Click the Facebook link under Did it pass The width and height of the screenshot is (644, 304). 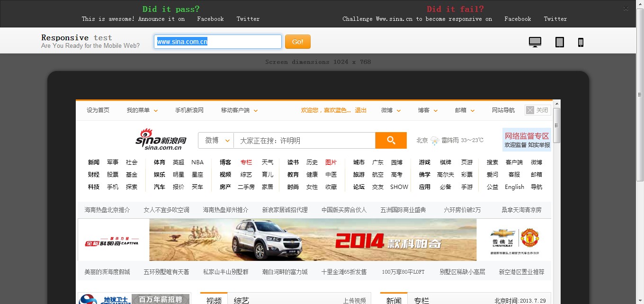(210, 19)
